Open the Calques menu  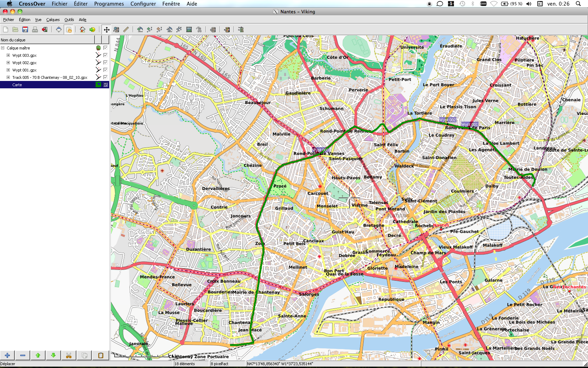pos(53,20)
